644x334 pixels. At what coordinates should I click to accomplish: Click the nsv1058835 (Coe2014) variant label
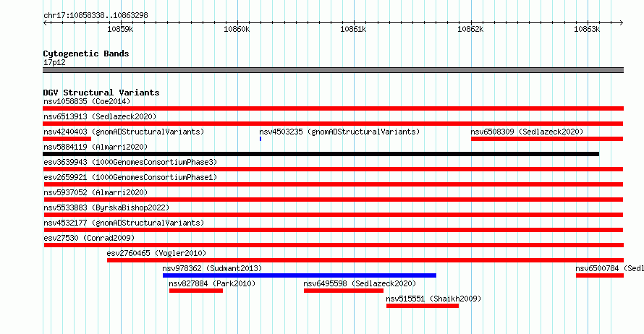coord(87,101)
